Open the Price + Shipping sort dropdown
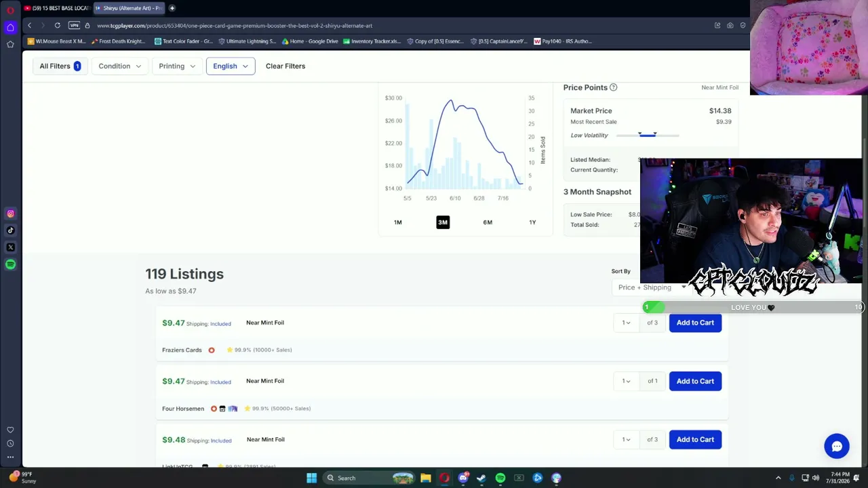 coord(652,287)
